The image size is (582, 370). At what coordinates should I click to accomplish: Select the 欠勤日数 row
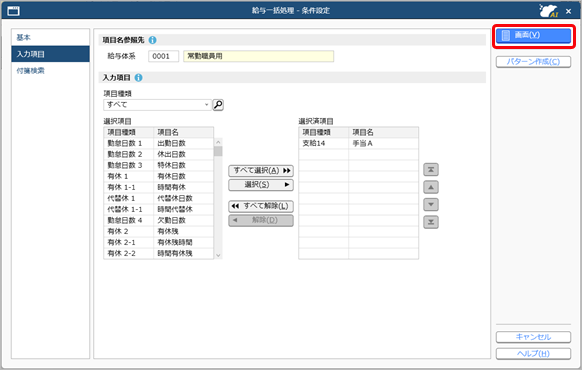tap(158, 220)
